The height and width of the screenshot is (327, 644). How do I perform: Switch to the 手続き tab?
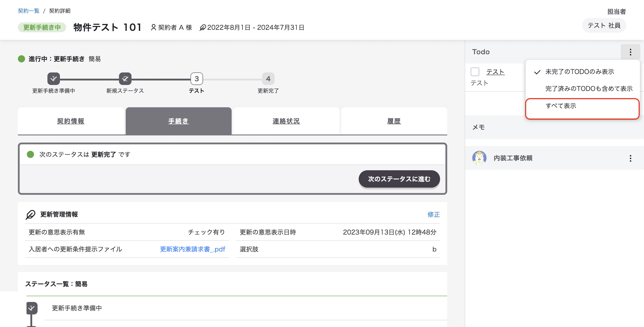[x=179, y=121]
